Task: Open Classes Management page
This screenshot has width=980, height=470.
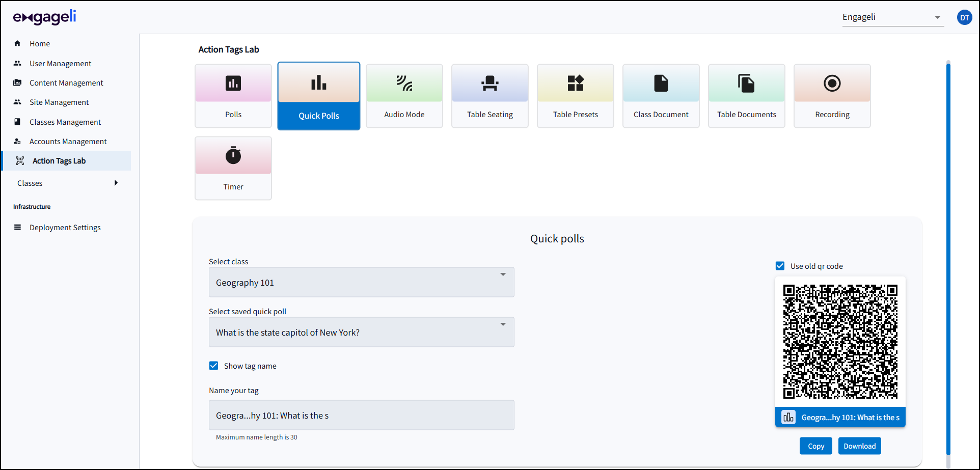Action: pyautogui.click(x=65, y=122)
